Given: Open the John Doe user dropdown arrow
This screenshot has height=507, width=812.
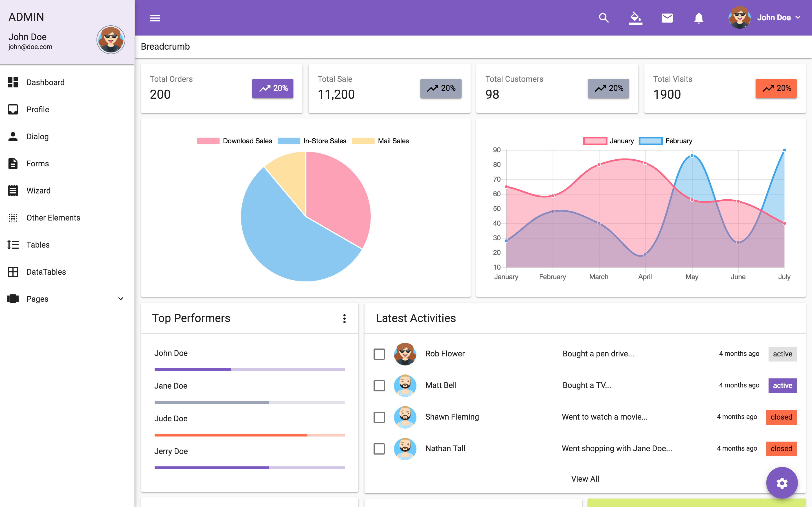Looking at the screenshot, I should click(x=798, y=17).
